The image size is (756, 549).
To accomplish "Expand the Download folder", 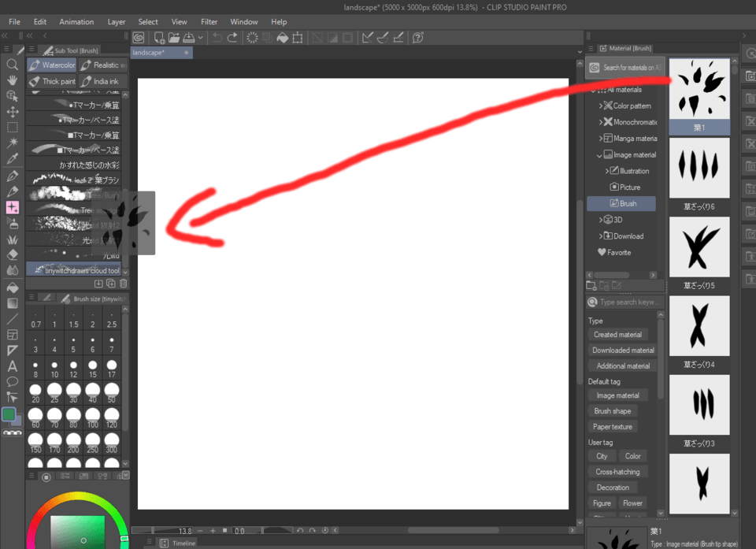I will pyautogui.click(x=601, y=236).
